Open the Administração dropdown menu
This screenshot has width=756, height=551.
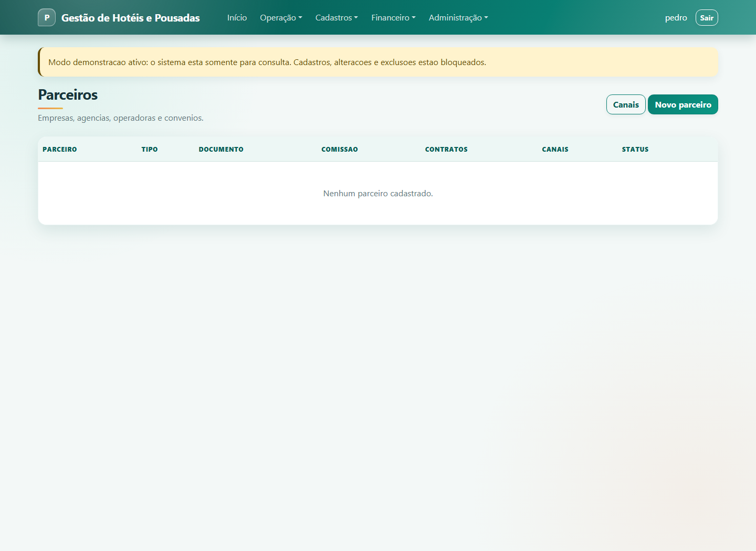(458, 17)
